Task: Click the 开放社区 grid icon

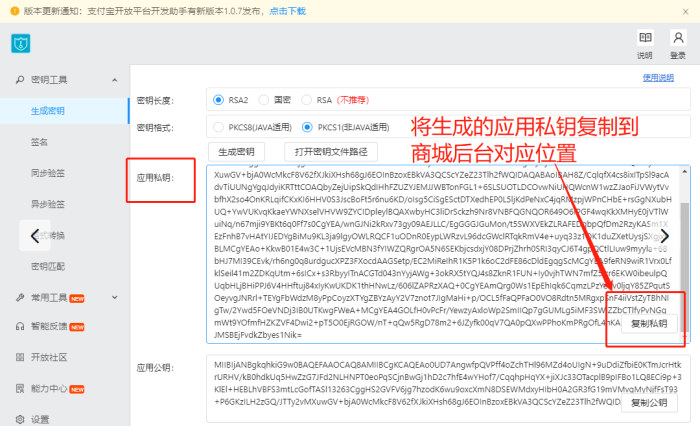Action: (20, 357)
